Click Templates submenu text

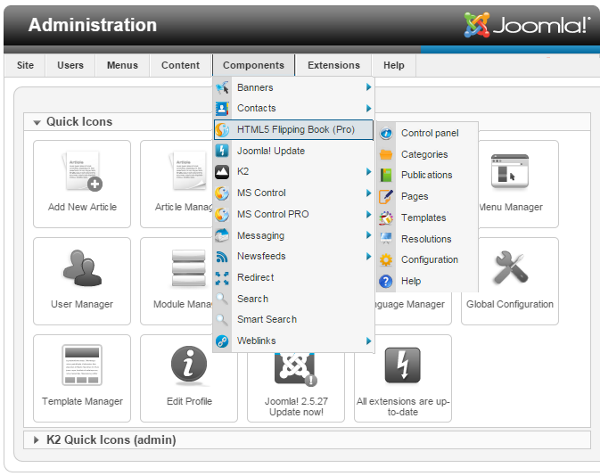424,218
